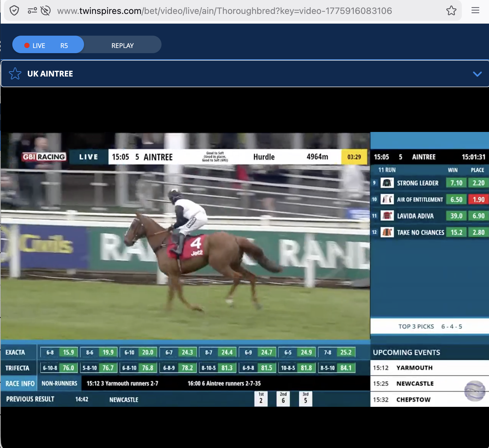Click the UPCOMING EVENTS heading
This screenshot has height=448, width=489.
406,352
